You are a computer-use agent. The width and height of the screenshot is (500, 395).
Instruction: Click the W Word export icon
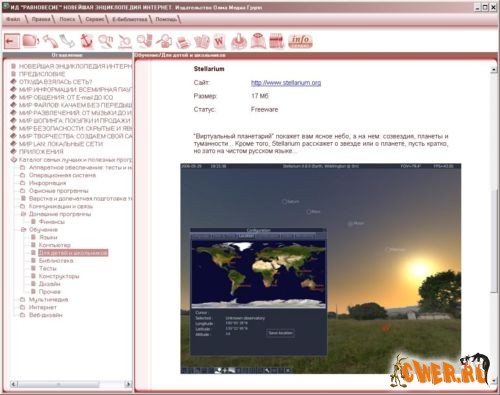(219, 41)
